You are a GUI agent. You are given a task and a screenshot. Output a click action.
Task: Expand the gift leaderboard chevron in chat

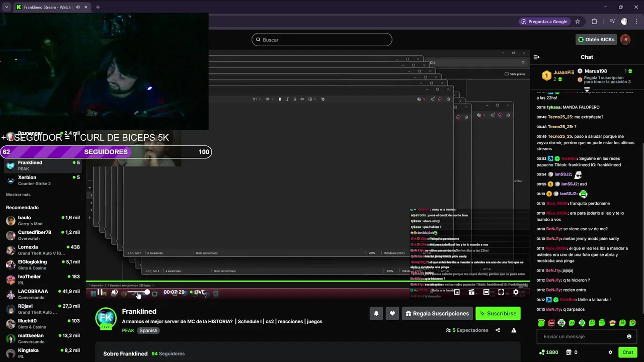[x=587, y=89]
